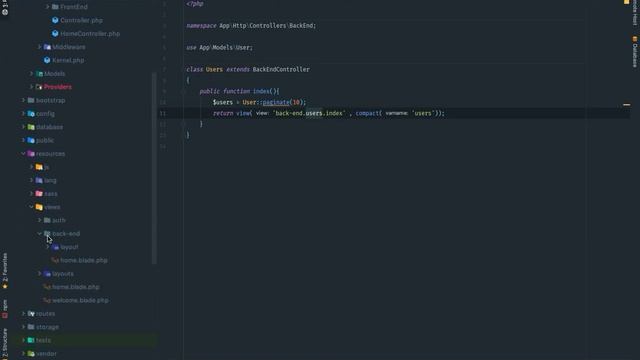Expand the js folder
Viewport: 640px width, 360px height.
(31, 167)
